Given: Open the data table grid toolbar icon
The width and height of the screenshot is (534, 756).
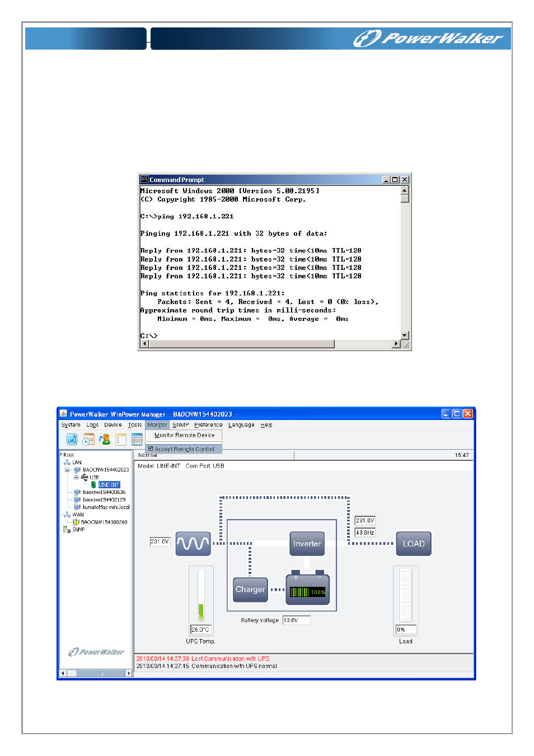Looking at the screenshot, I should pos(137,439).
